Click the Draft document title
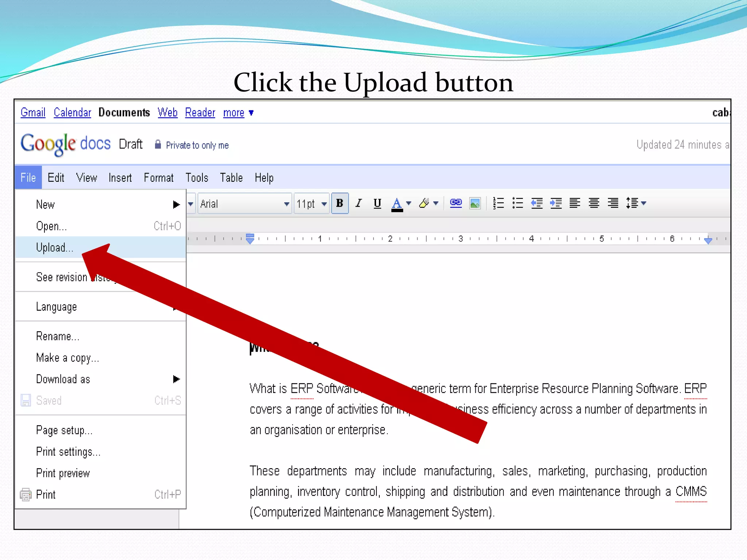Screen dimensions: 747x560 [x=131, y=144]
